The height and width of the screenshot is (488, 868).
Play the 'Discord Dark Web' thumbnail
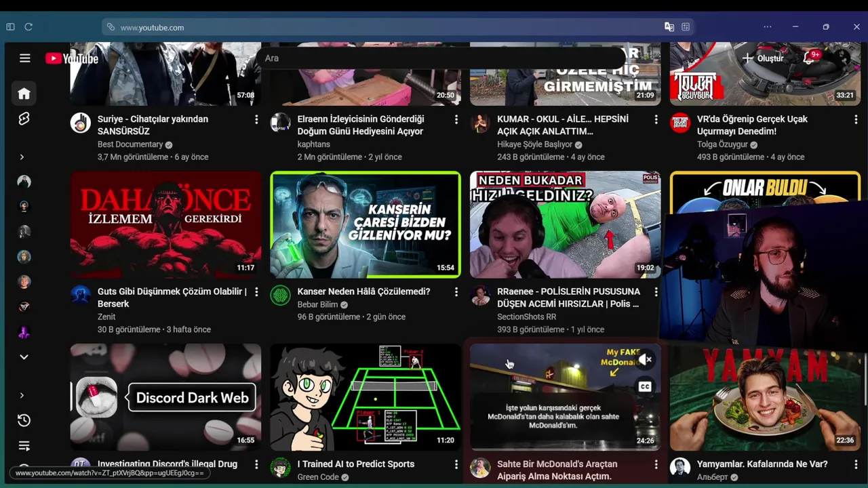165,397
